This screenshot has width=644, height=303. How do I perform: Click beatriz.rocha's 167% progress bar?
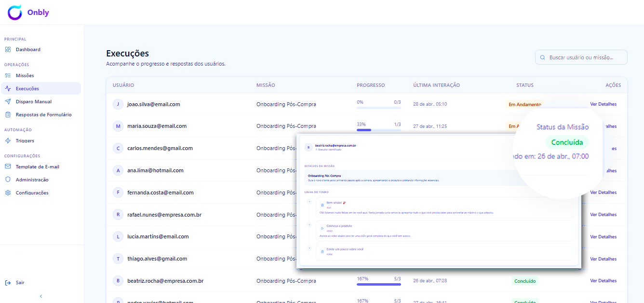tap(379, 285)
